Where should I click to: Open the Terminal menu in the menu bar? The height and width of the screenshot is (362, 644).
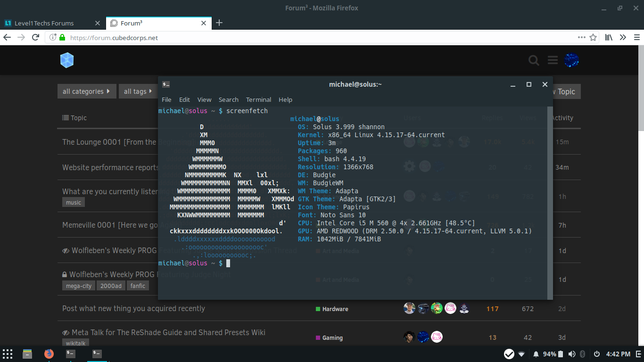click(258, 99)
